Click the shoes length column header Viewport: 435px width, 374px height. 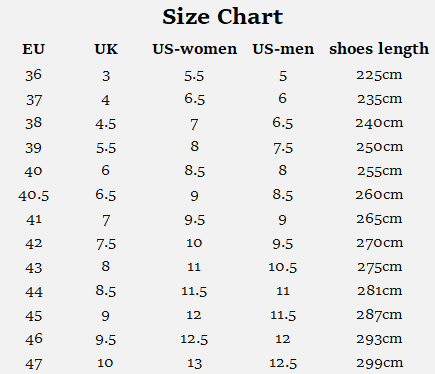(379, 49)
